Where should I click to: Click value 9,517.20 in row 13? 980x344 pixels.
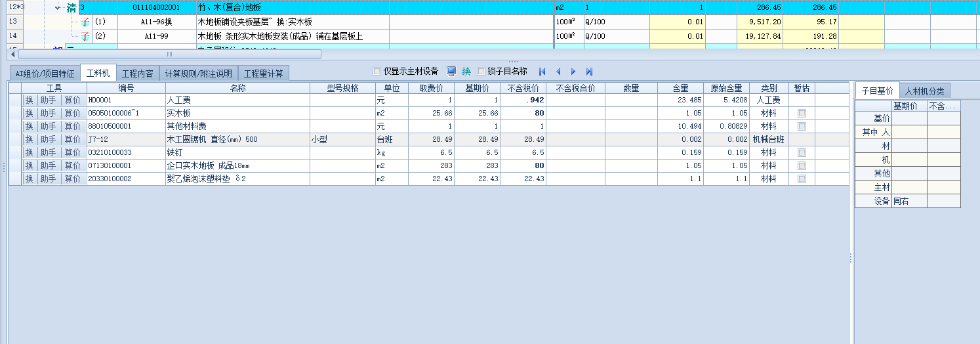pos(759,22)
